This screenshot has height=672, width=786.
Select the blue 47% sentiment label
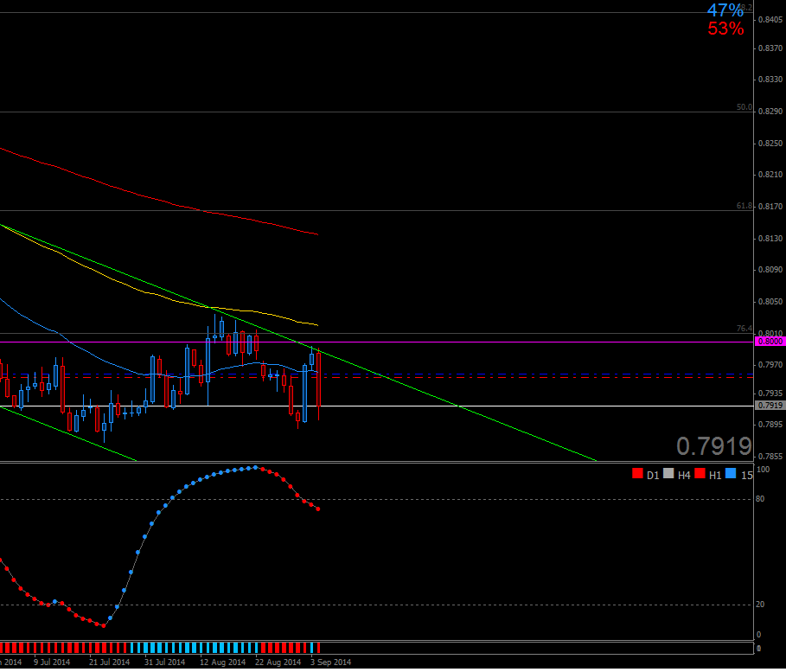point(725,10)
